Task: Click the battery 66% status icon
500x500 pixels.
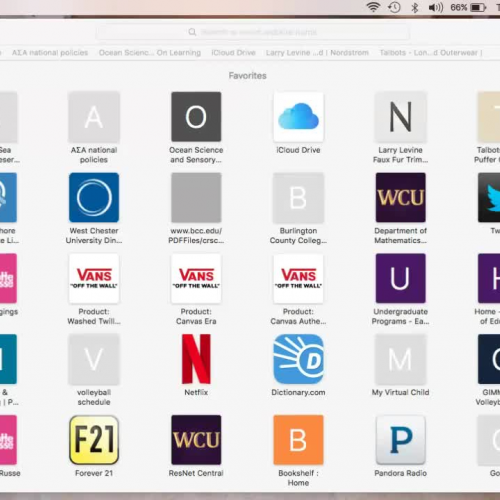Action: [x=468, y=7]
